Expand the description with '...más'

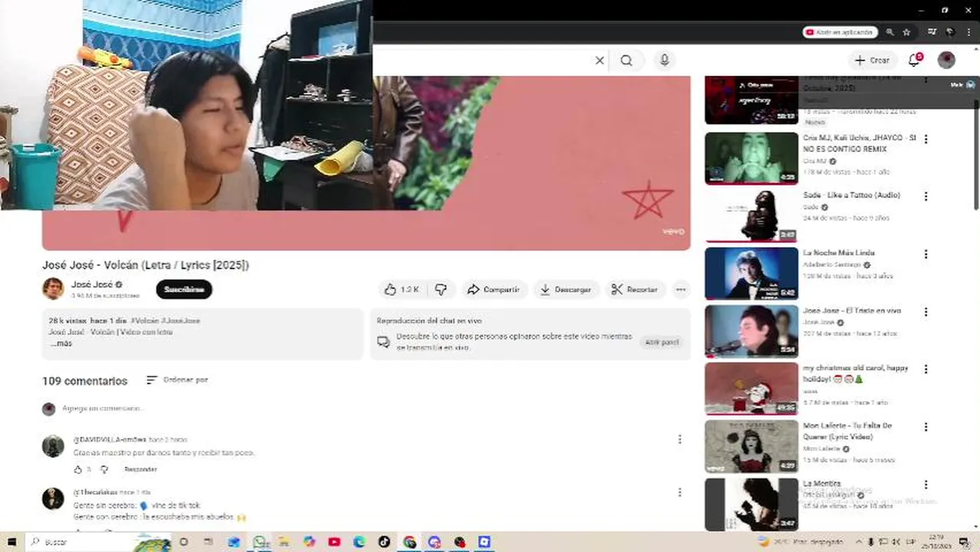[61, 343]
